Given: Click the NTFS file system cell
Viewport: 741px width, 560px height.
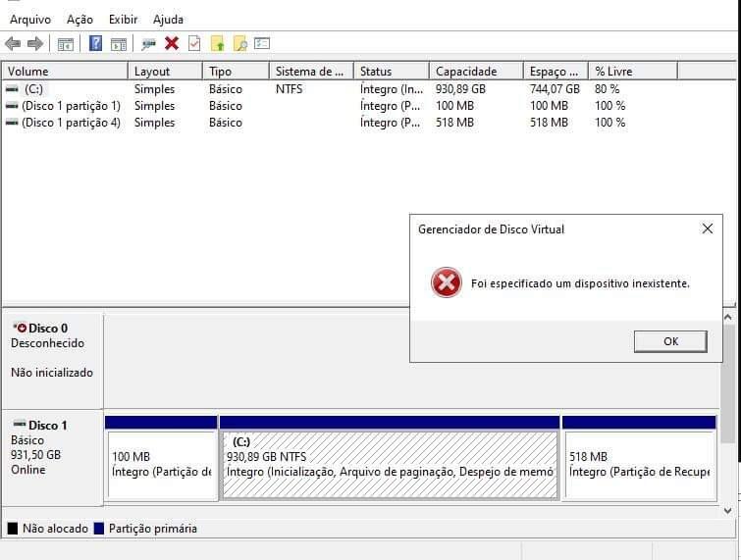Looking at the screenshot, I should 289,89.
